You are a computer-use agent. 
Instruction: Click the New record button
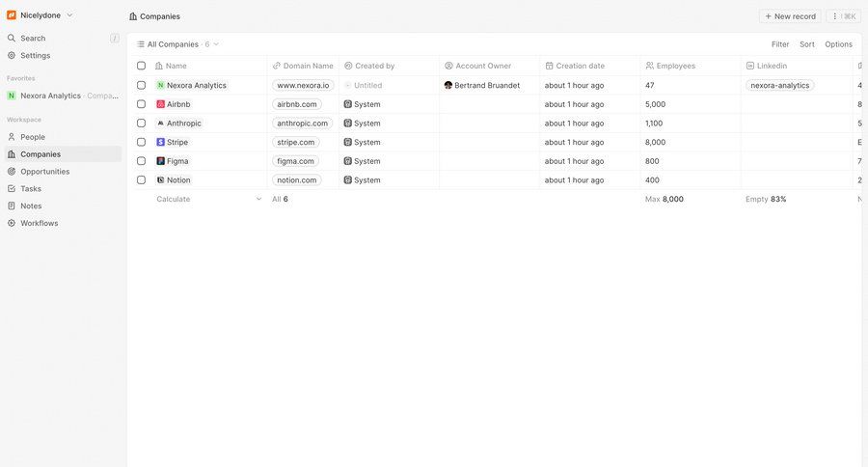pyautogui.click(x=790, y=16)
